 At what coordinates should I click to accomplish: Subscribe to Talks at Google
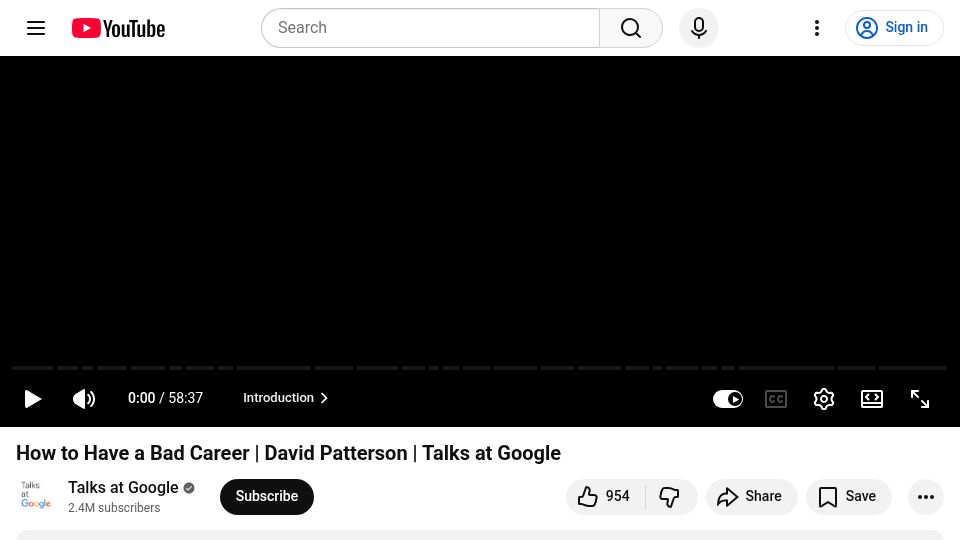click(x=267, y=497)
